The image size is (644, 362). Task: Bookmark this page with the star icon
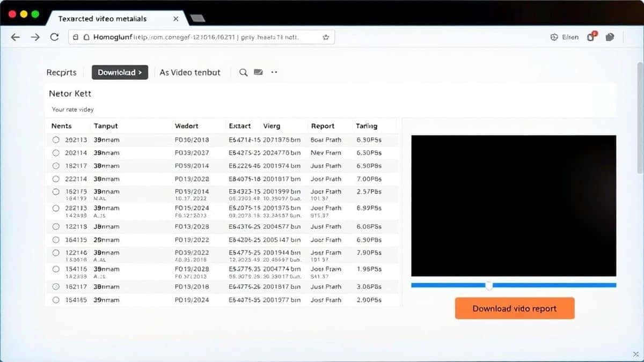pyautogui.click(x=326, y=37)
